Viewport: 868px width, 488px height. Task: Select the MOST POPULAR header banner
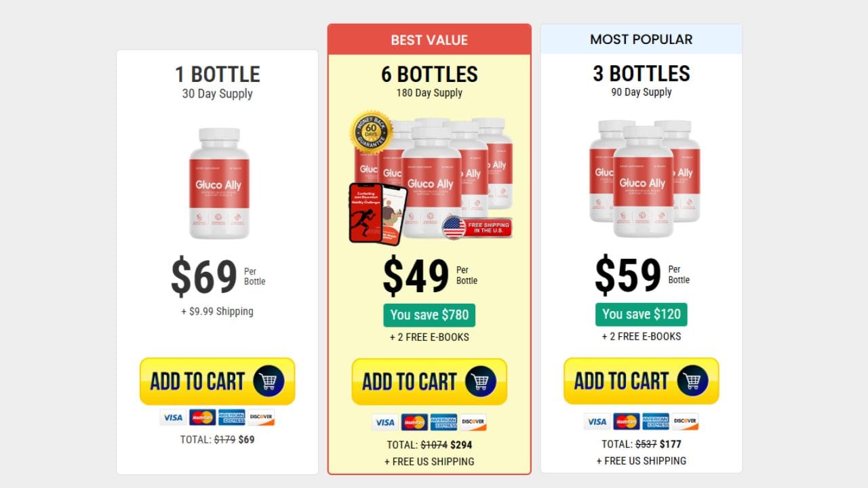click(642, 39)
